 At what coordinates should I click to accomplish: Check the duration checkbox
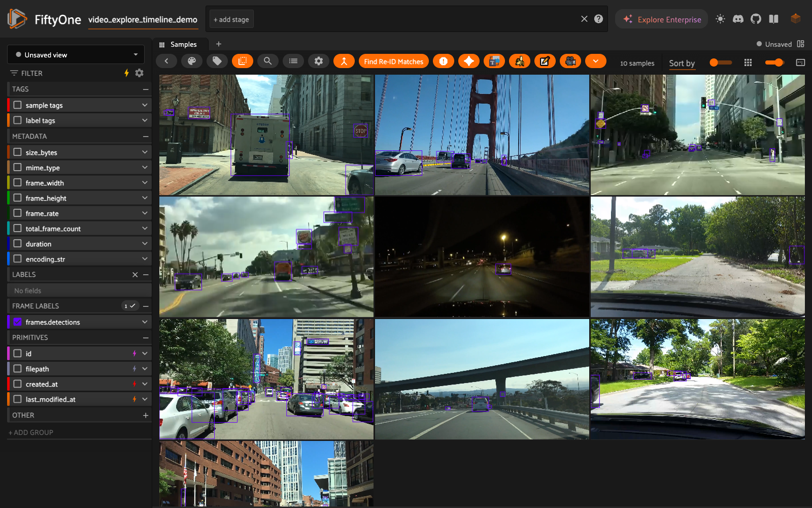[x=18, y=244]
